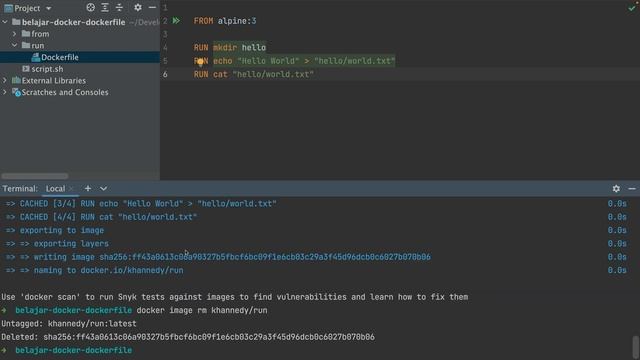Click "Untagged: khannedy/run:latest" terminal output

coord(69,324)
